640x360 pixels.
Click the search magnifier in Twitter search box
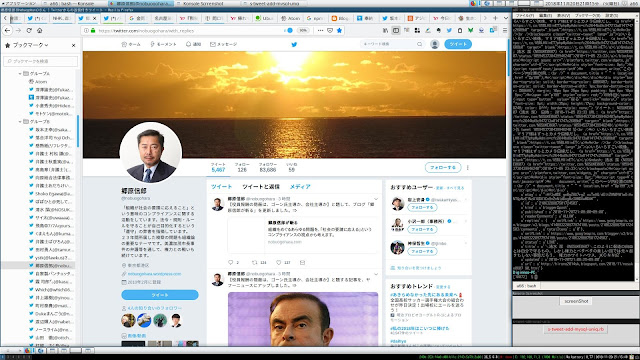coord(419,44)
